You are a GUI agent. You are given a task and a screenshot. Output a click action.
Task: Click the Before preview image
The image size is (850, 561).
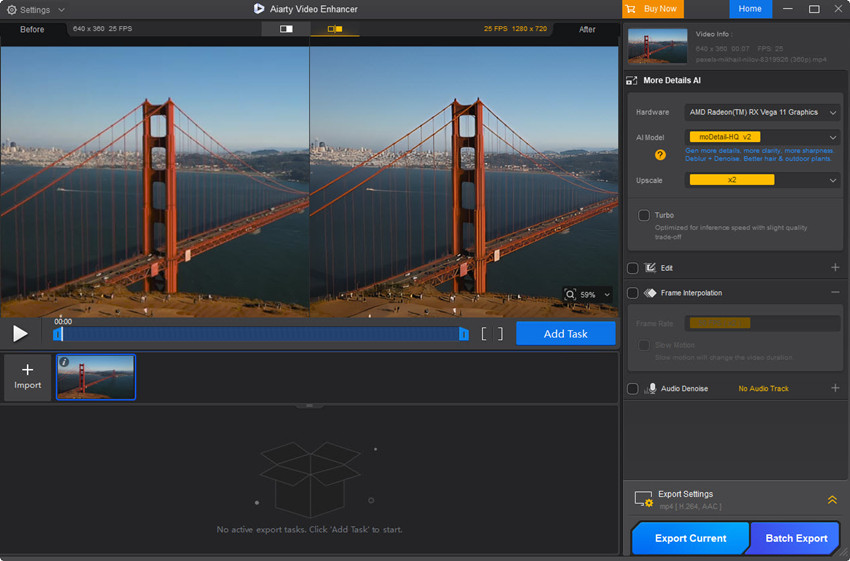pyautogui.click(x=154, y=182)
